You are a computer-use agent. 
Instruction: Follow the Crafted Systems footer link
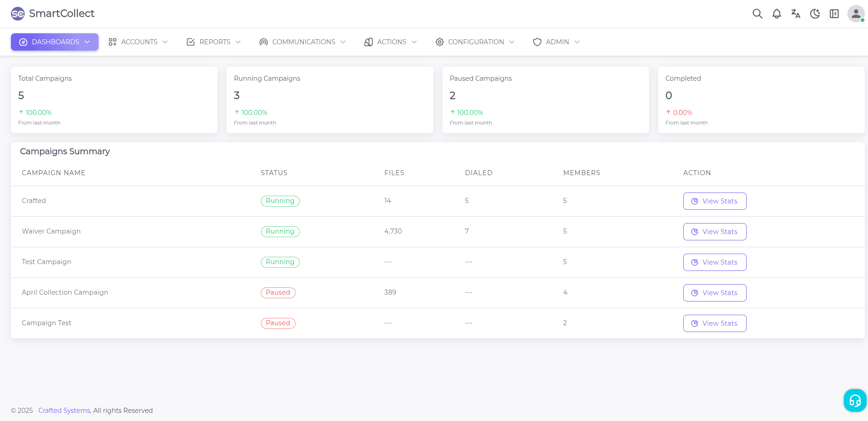(x=64, y=411)
